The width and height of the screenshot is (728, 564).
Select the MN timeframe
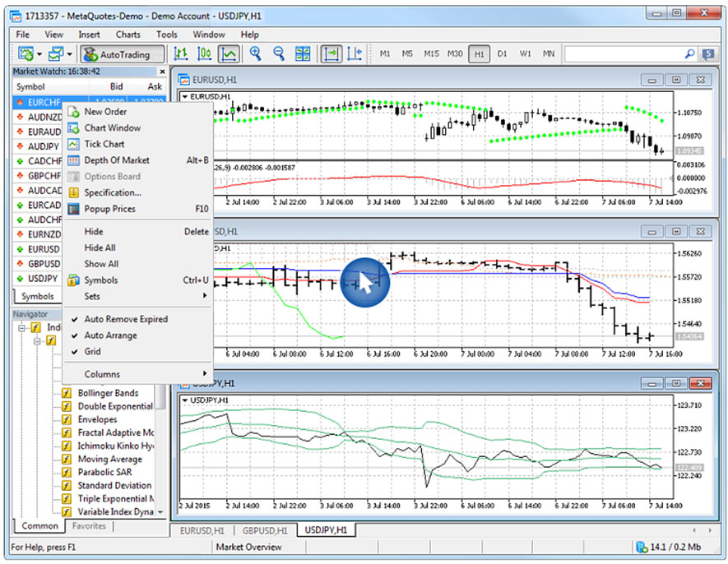549,53
